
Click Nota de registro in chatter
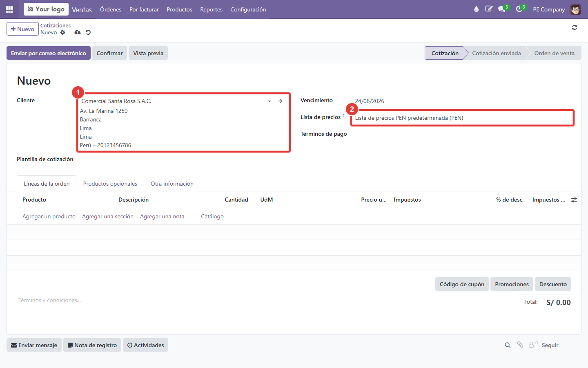coord(92,345)
